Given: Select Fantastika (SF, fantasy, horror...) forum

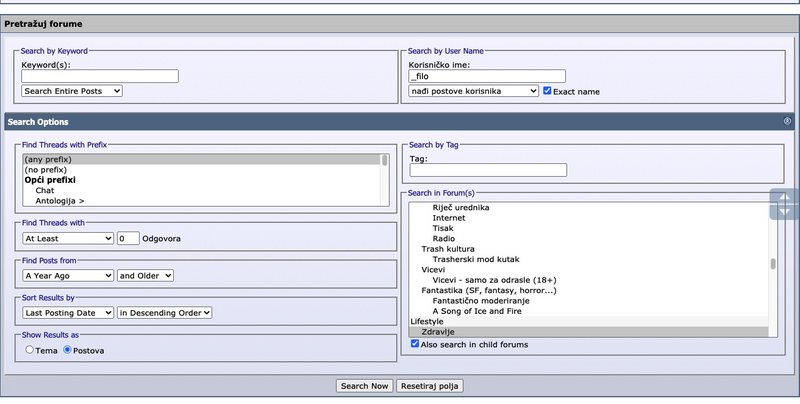Looking at the screenshot, I should click(589, 290).
